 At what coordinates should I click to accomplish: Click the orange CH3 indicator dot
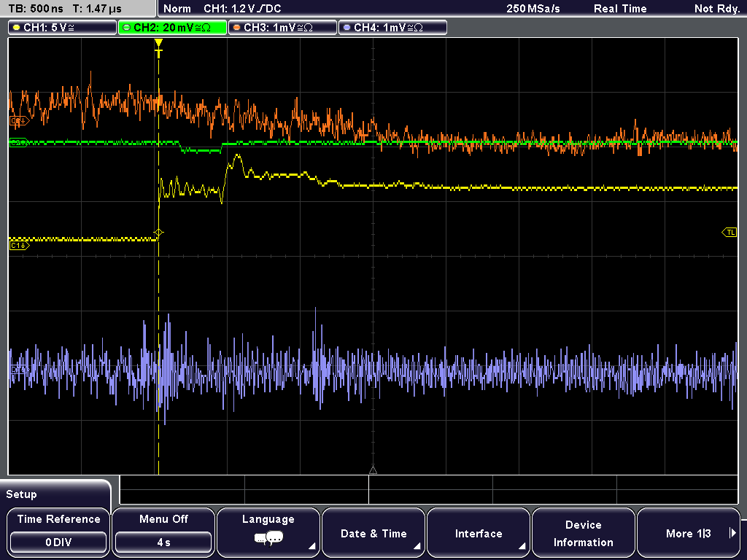[x=237, y=28]
